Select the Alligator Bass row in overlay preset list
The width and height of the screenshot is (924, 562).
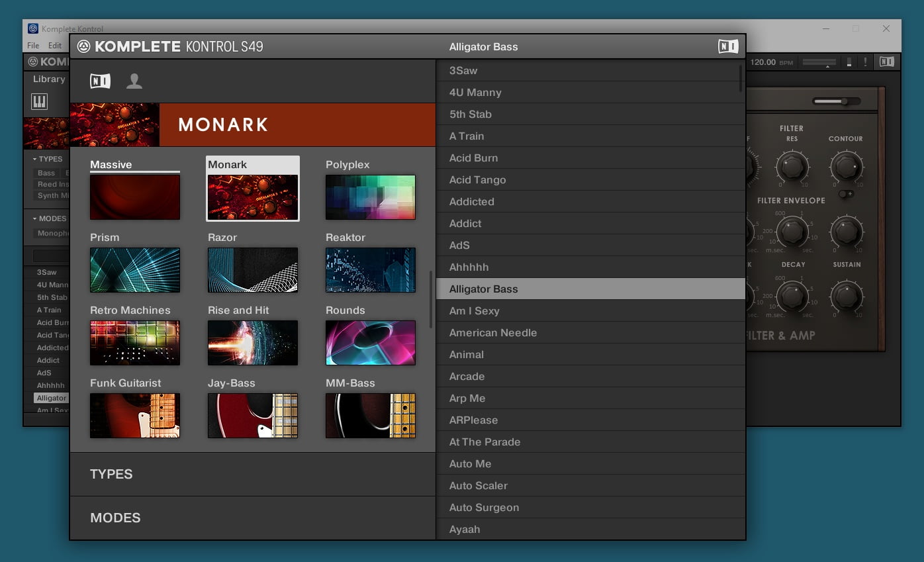(590, 289)
